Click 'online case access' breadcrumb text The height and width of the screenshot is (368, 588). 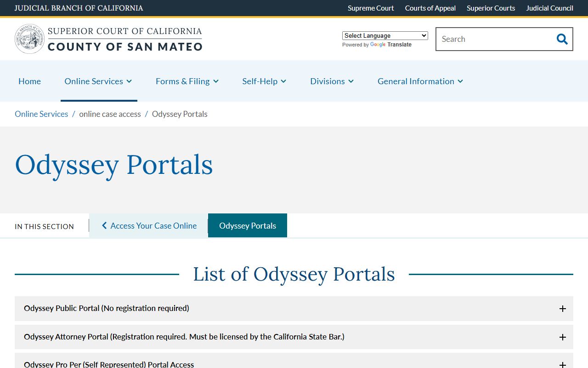[x=110, y=114]
